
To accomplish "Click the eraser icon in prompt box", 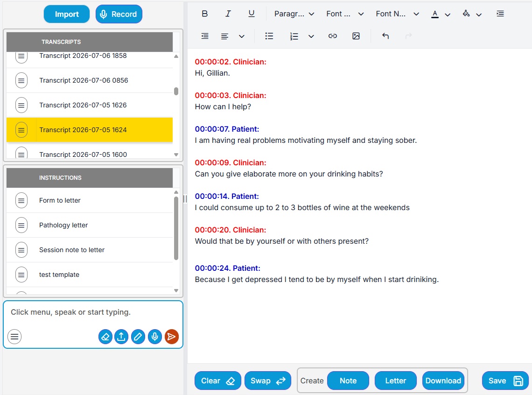I will click(105, 337).
